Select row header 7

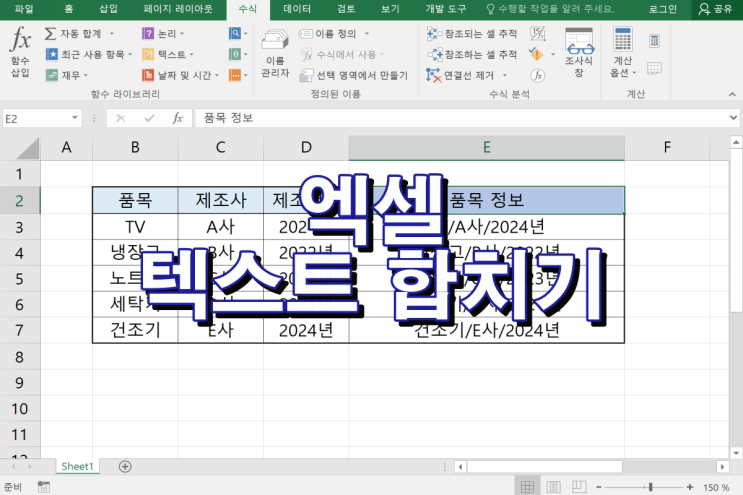click(19, 330)
